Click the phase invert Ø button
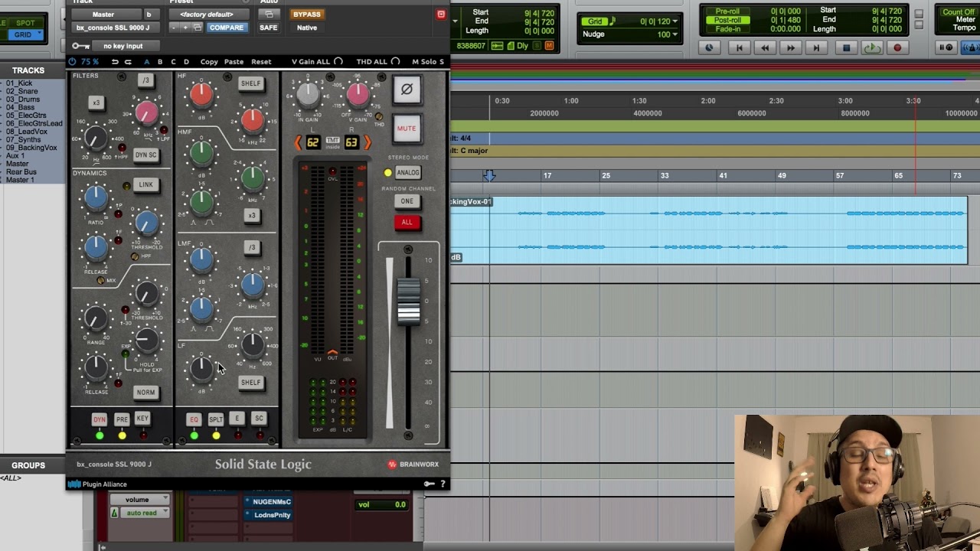This screenshot has width=980, height=551. [407, 90]
